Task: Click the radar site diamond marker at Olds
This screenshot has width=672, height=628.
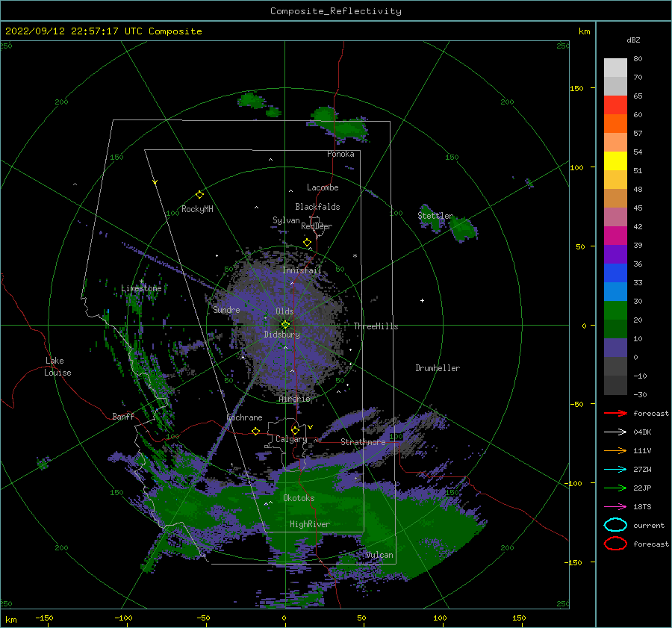Action: coord(285,325)
